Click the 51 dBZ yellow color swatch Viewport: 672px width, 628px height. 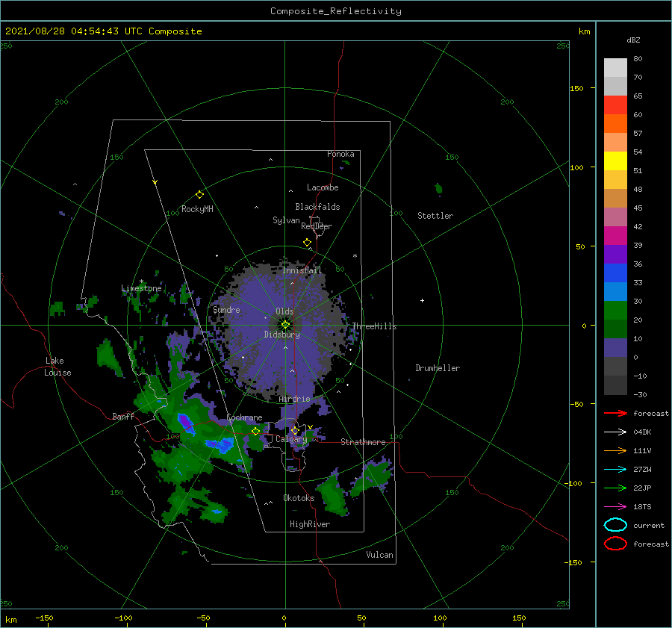615,161
